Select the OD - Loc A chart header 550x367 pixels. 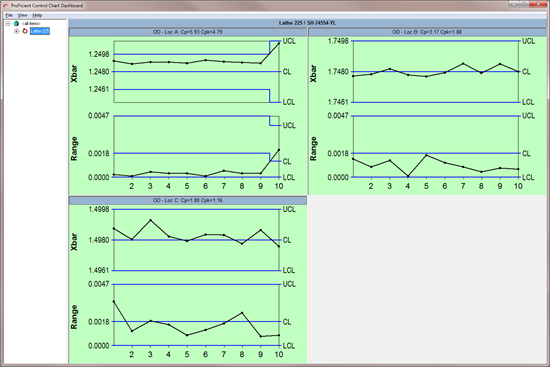click(188, 32)
